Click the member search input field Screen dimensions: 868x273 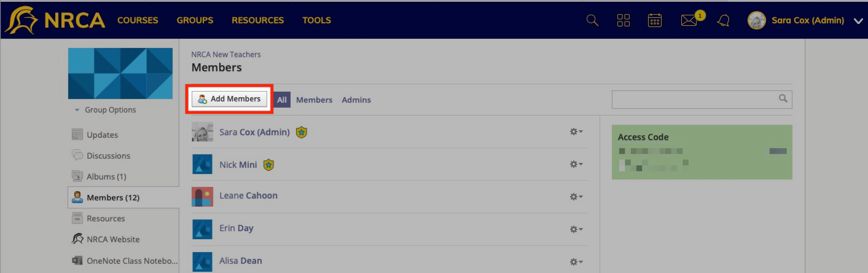click(x=702, y=99)
